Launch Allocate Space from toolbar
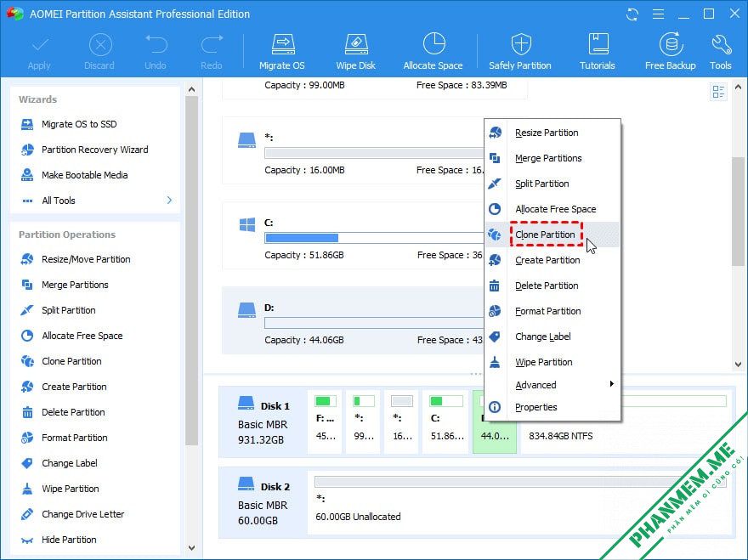The image size is (748, 560). [433, 52]
